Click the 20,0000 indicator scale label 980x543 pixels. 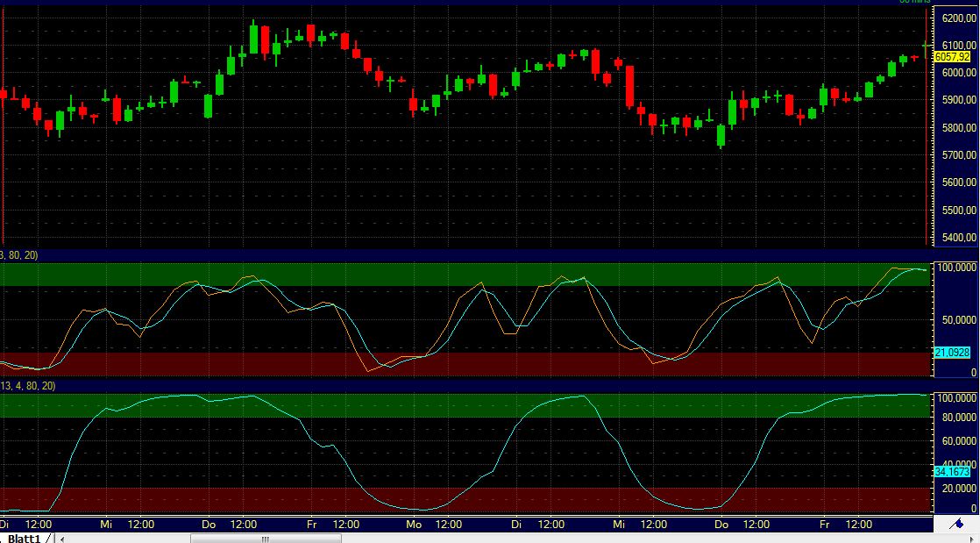(x=958, y=488)
